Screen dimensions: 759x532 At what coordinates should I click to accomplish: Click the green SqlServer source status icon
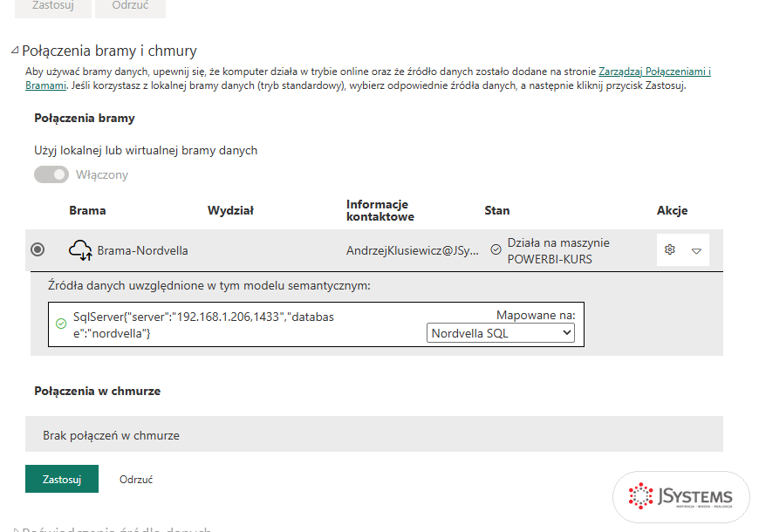pyautogui.click(x=61, y=324)
